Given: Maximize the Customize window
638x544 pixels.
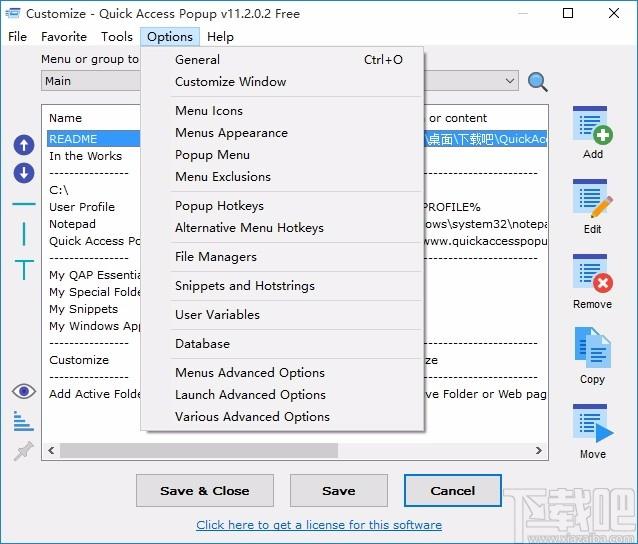Looking at the screenshot, I should point(568,13).
